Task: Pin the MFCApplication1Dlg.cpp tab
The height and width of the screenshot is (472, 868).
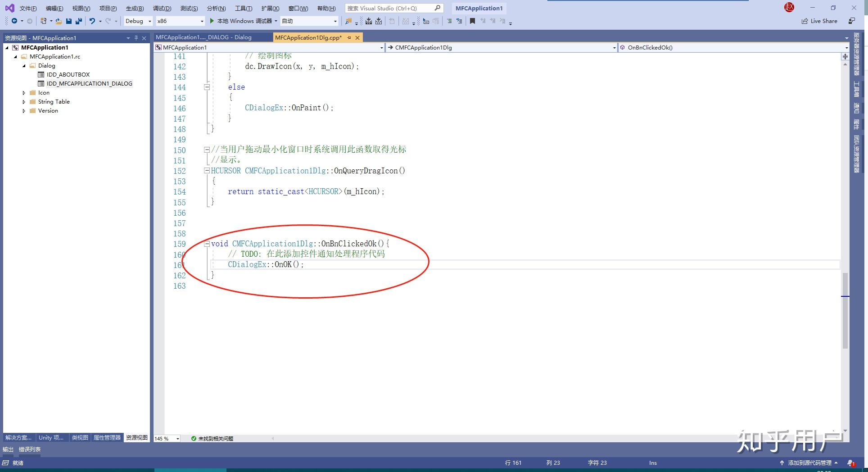Action: click(349, 38)
